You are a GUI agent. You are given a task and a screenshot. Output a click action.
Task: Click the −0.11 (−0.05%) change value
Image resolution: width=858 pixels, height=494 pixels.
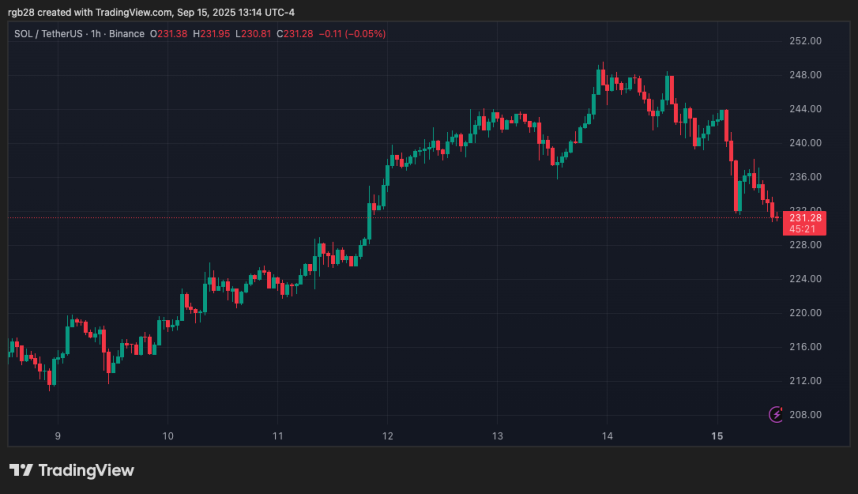tap(352, 34)
